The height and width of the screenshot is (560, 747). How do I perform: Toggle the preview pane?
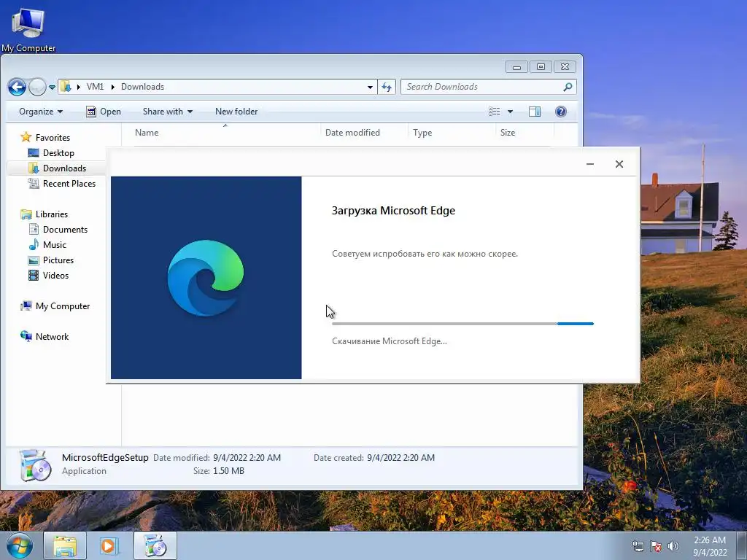click(x=535, y=112)
